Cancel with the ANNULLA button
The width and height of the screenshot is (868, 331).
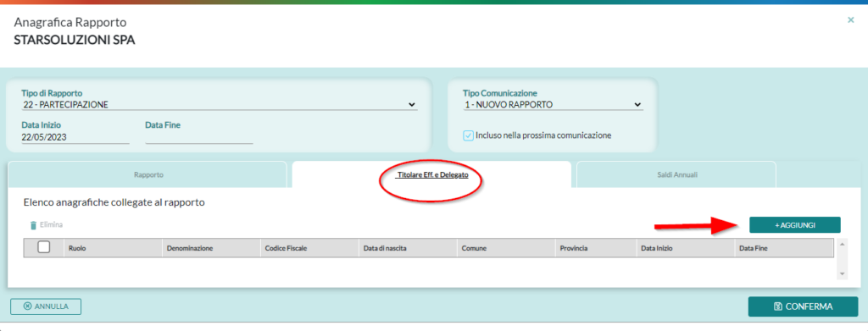(x=46, y=306)
